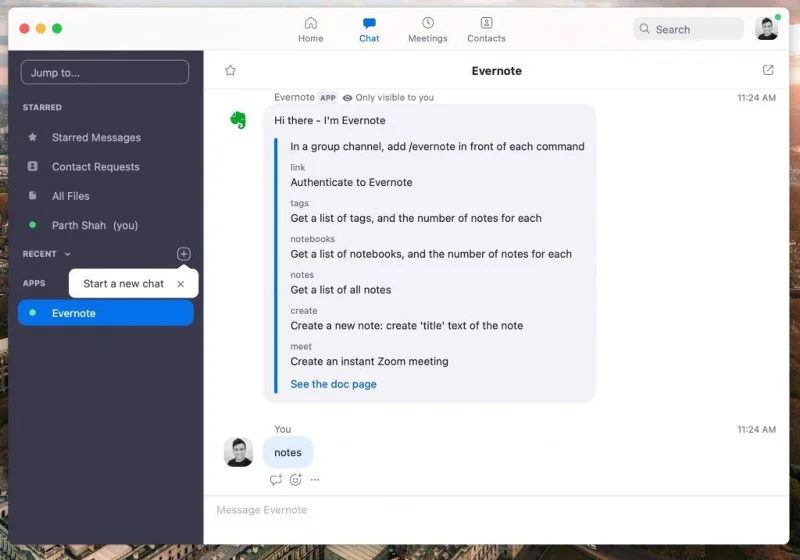
Task: Click the APP badge beside Evernote
Action: point(328,98)
